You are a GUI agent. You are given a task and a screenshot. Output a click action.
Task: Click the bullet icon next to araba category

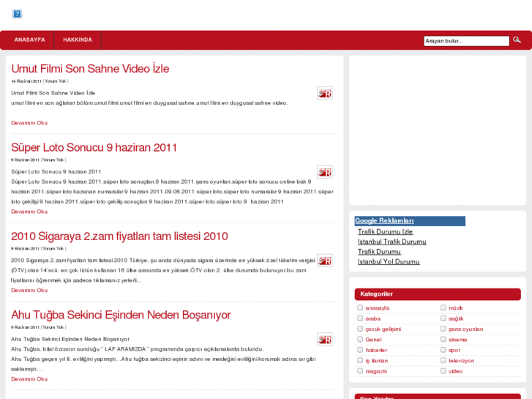[360, 318]
